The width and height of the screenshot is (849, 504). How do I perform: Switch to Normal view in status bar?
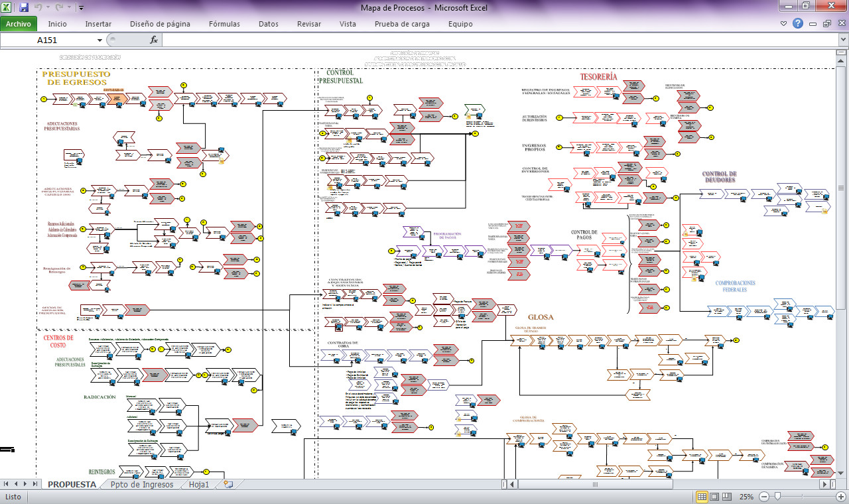(x=702, y=497)
